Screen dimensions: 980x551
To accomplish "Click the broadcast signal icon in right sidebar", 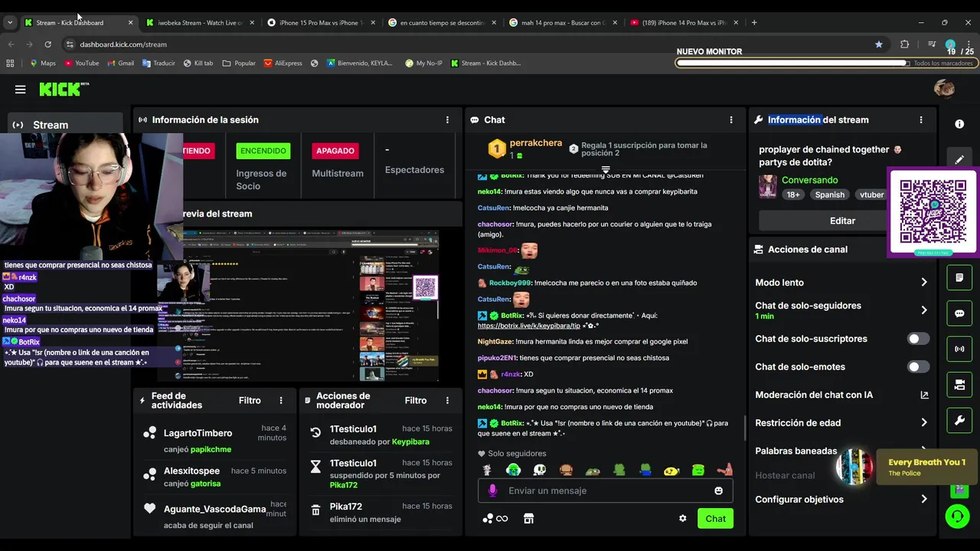I will click(959, 349).
